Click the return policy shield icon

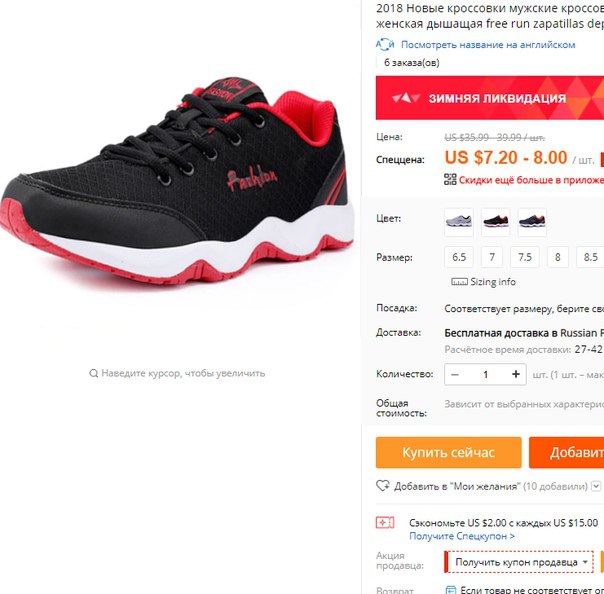tap(451, 589)
